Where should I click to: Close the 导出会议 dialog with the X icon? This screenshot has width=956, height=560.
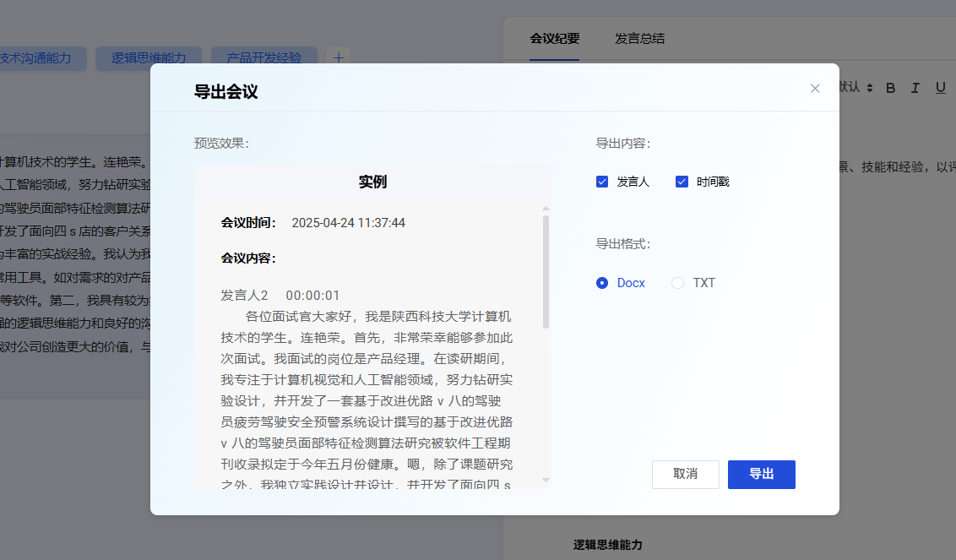815,89
